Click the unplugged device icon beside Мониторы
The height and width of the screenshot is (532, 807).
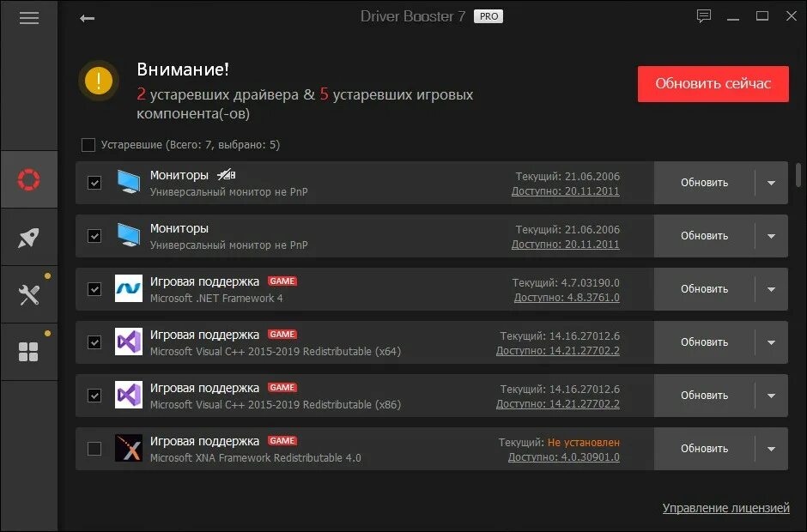pyautogui.click(x=226, y=175)
